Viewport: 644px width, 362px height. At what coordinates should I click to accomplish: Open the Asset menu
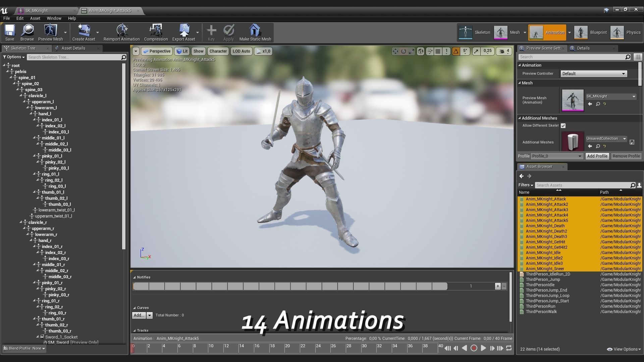click(35, 18)
